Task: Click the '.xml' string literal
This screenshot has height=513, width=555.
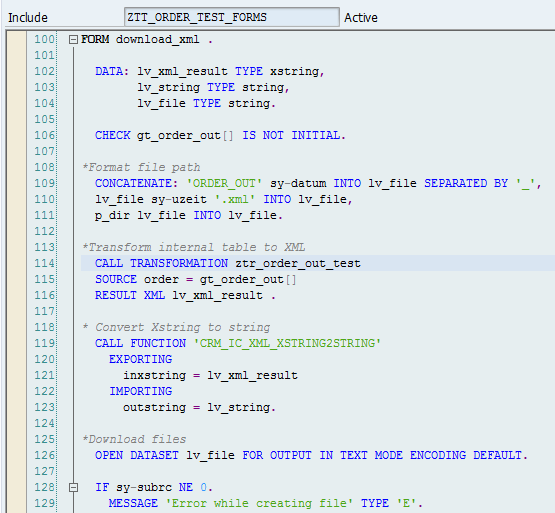Action: pos(235,199)
